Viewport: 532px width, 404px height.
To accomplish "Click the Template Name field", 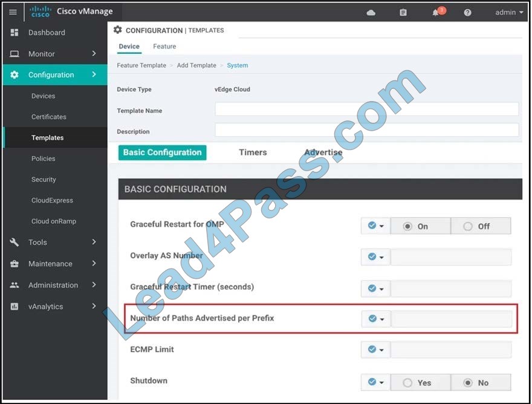I will tap(367, 109).
